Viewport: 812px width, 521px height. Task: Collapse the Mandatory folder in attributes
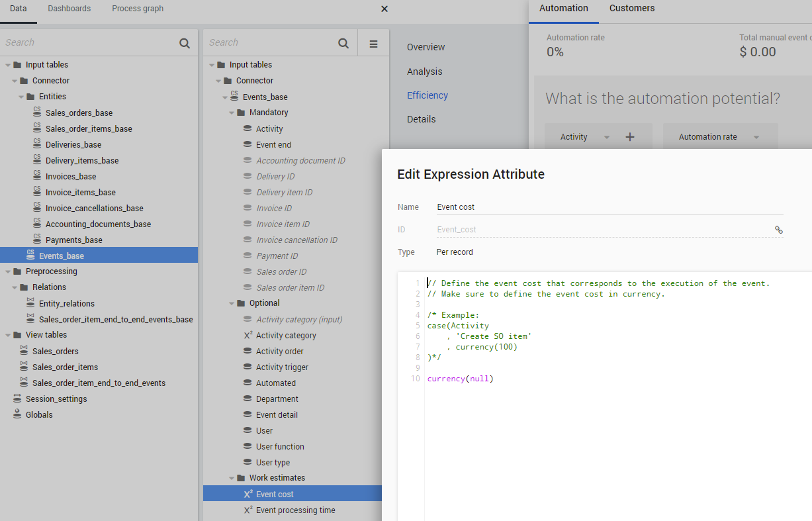coord(232,113)
